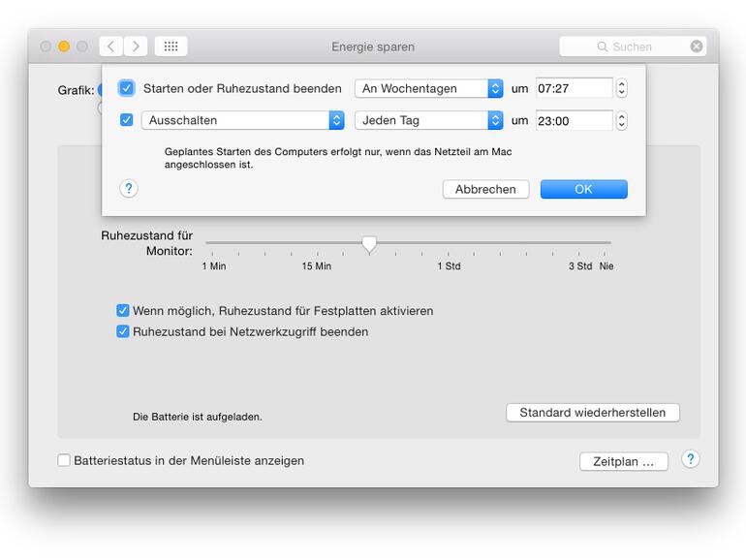Click the 'Ruhezustand für Monitor:' label
The width and height of the screenshot is (746, 560).
tap(146, 243)
